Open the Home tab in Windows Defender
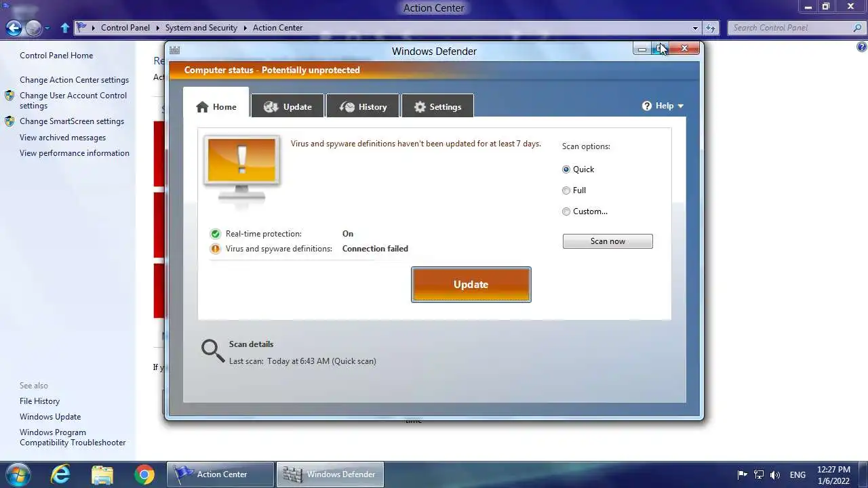868x488 pixels. point(216,107)
